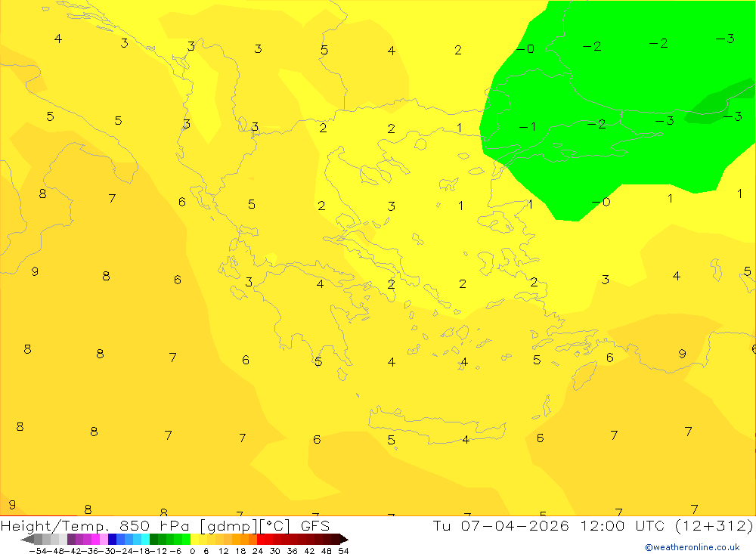This screenshot has width=756, height=554.
Task: Click the dark right arrow of the scale
Action: 344,539
